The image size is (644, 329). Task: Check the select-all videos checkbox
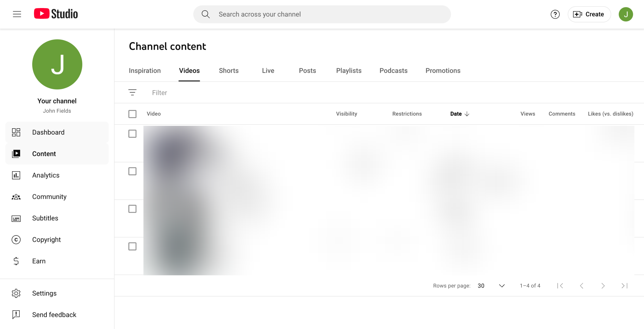pyautogui.click(x=132, y=114)
